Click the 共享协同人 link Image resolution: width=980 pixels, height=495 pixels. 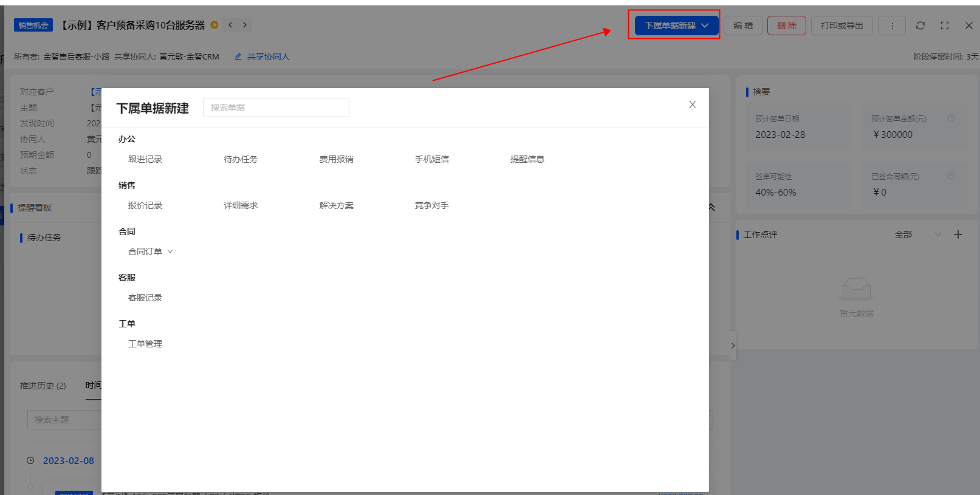269,56
